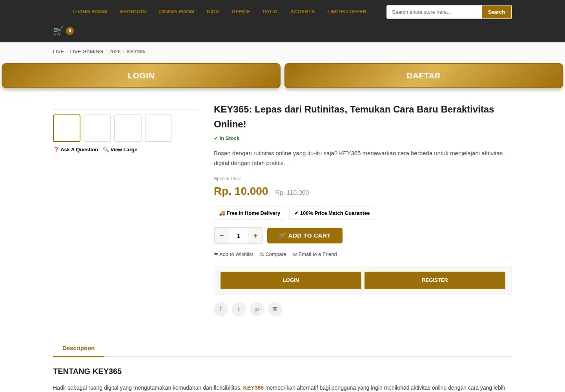Click the Register button
This screenshot has width=565, height=392.
435,280
